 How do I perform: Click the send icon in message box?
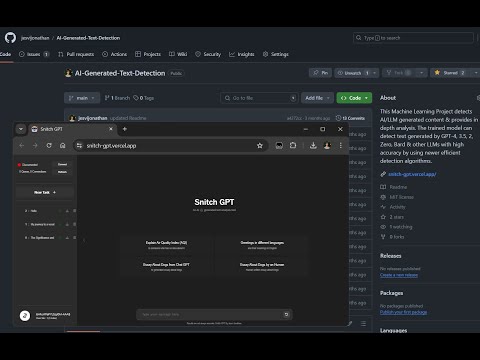click(x=286, y=314)
